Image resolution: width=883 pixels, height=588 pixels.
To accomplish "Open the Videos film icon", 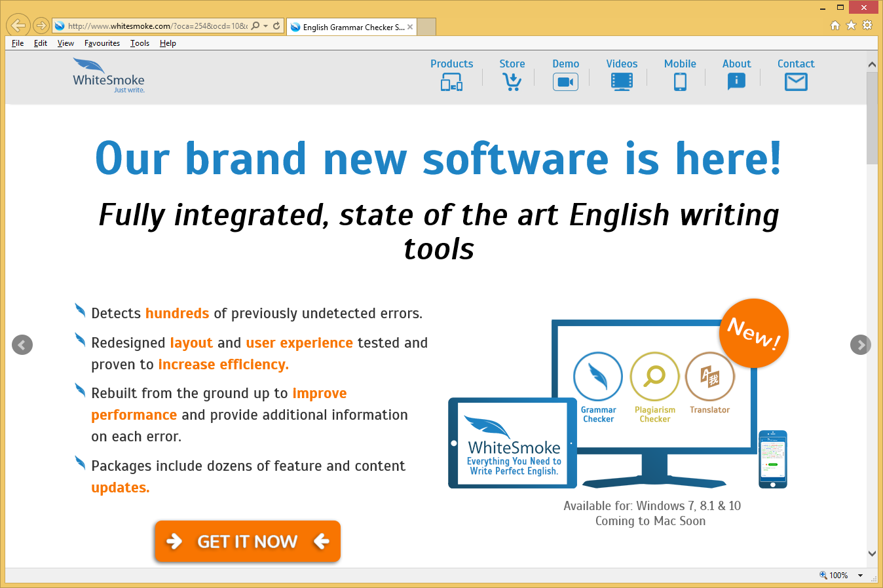I will coord(622,82).
